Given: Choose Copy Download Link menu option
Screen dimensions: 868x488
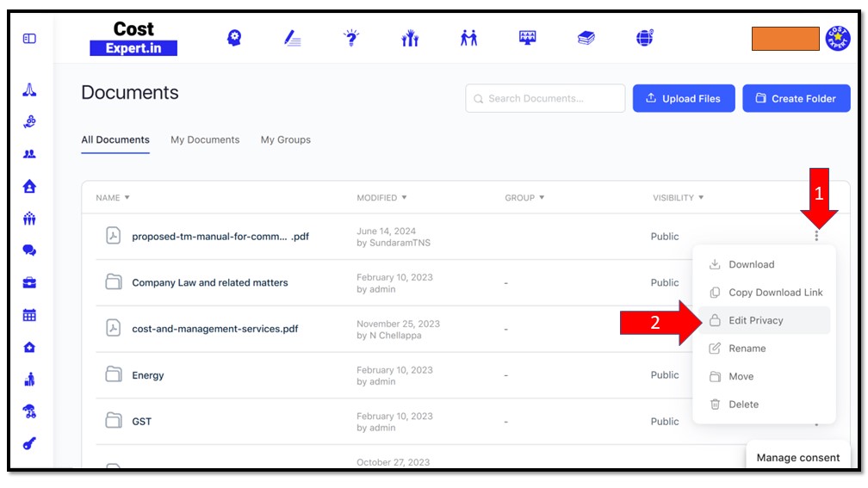Looking at the screenshot, I should point(775,293).
